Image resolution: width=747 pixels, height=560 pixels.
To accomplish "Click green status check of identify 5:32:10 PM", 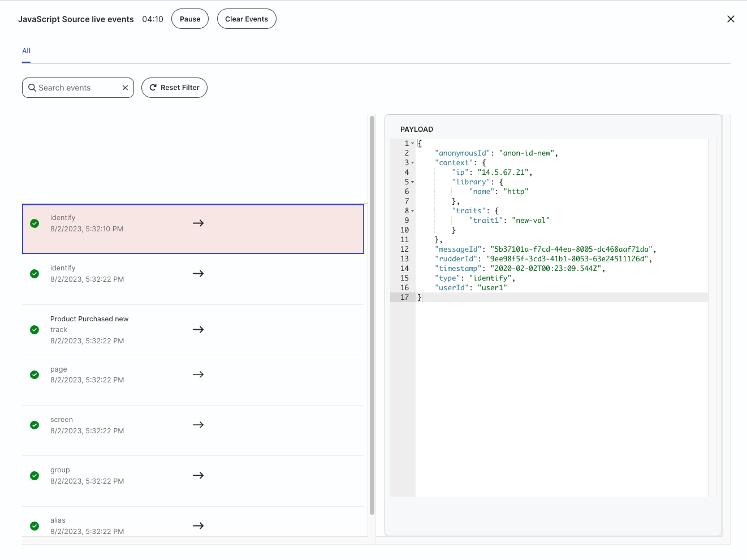I will [x=34, y=223].
